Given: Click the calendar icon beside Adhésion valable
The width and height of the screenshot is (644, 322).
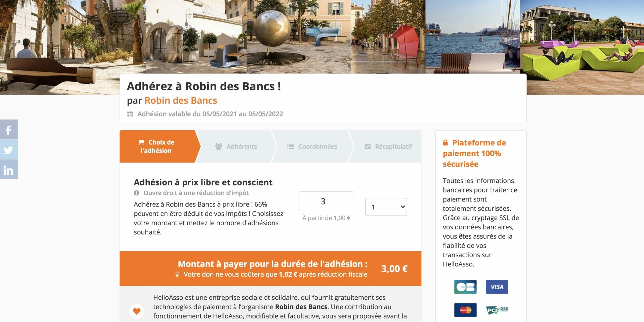Looking at the screenshot, I should [x=130, y=114].
